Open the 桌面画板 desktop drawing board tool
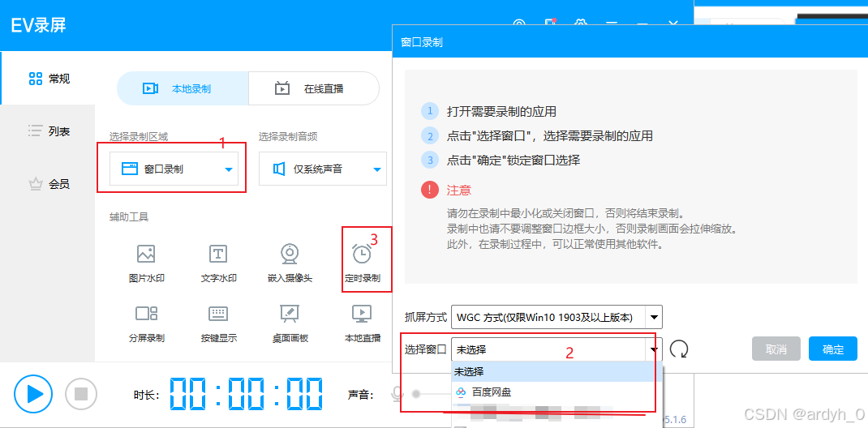Viewport: 868px width, 428px height. tap(290, 324)
